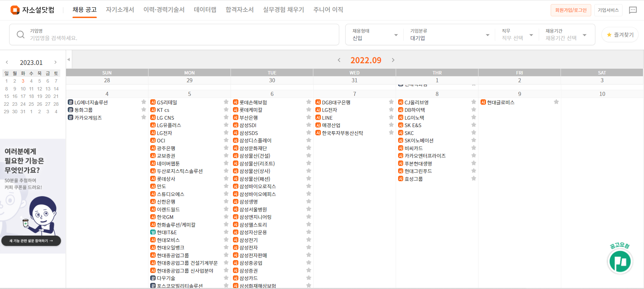Open the 기업분류 dropdown
The image size is (644, 289).
450,34
